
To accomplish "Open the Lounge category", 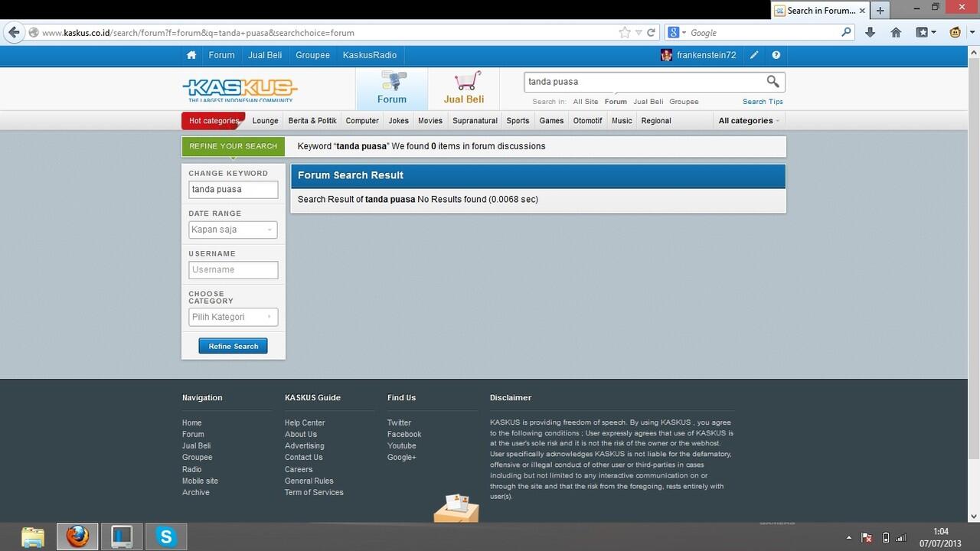I will tap(266, 121).
